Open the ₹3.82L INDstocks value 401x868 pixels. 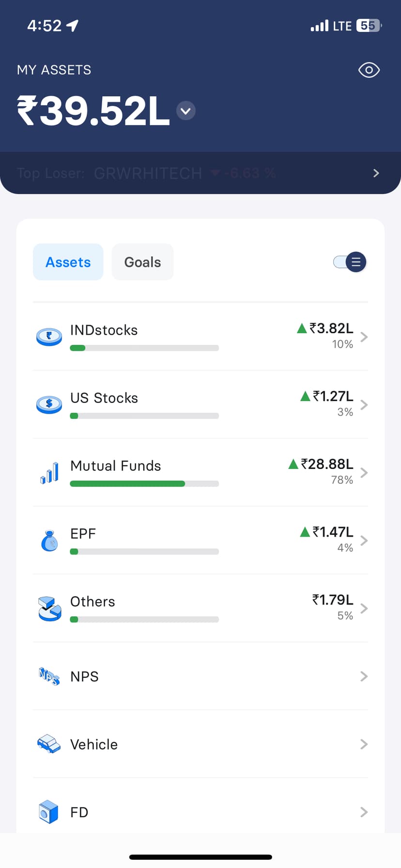331,329
